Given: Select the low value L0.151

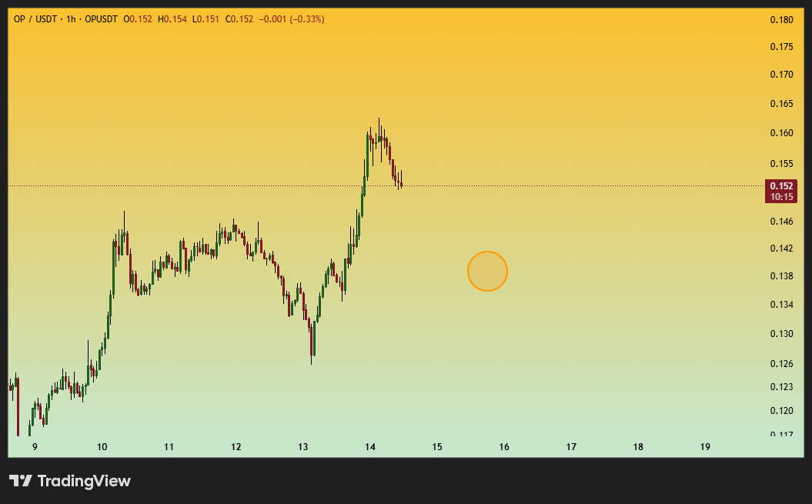Looking at the screenshot, I should pos(206,19).
